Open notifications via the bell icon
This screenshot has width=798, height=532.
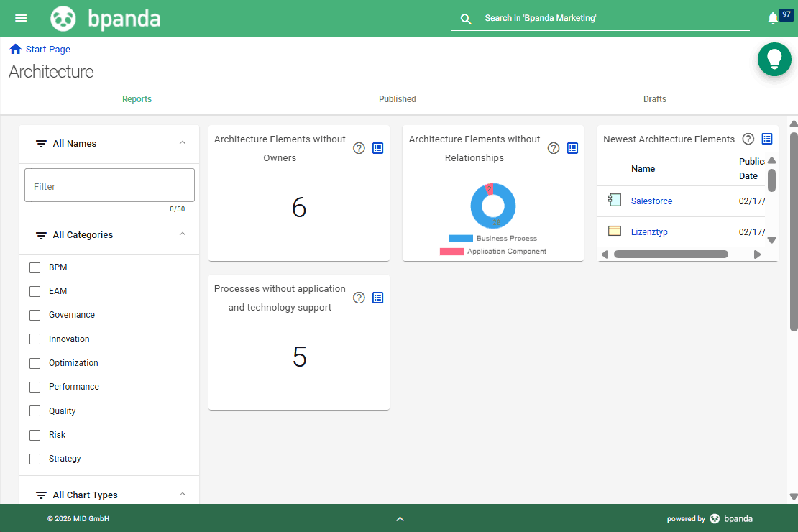point(772,17)
